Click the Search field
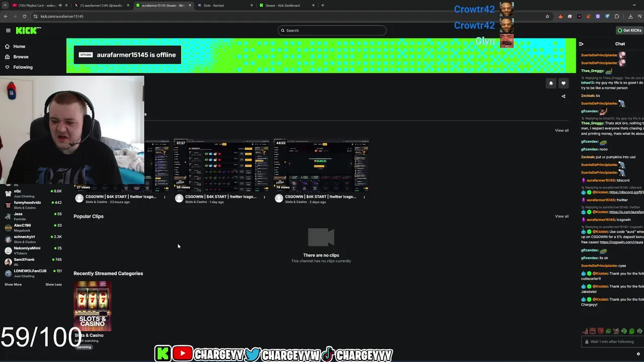The height and width of the screenshot is (362, 644). coord(332,30)
